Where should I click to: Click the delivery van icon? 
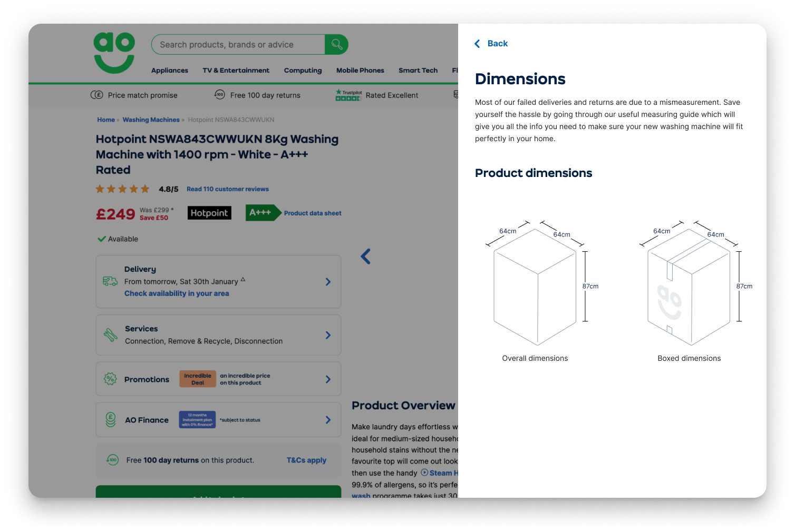(110, 281)
